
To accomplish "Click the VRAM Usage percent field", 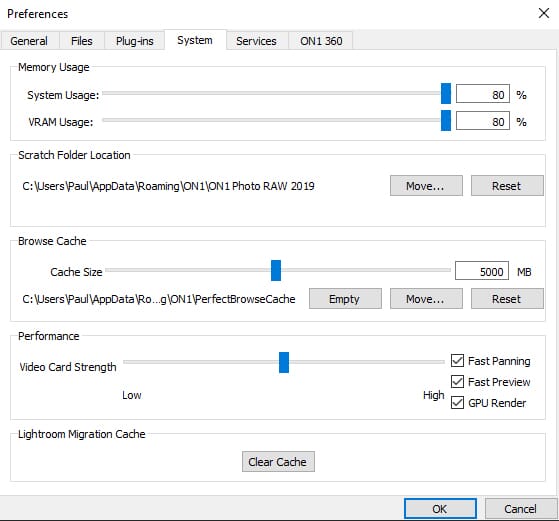I will (483, 121).
